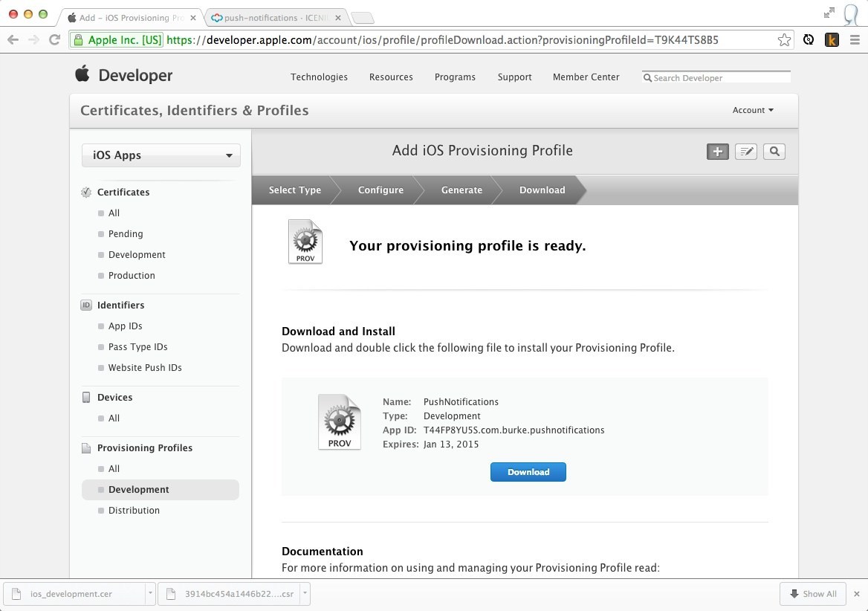This screenshot has width=868, height=611.
Task: Click the edit pencil icon button
Action: [x=745, y=152]
